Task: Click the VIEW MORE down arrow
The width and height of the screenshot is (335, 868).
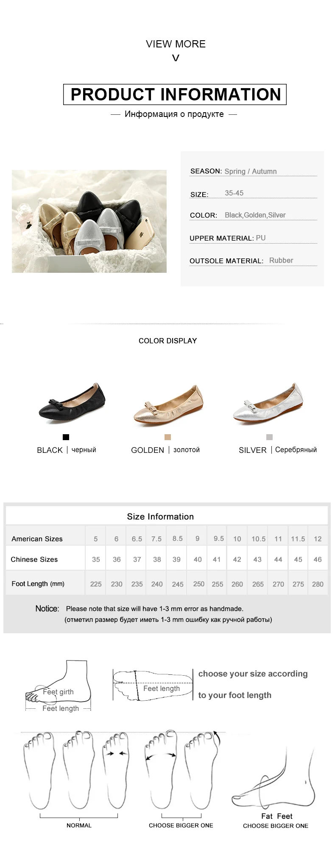Action: pyautogui.click(x=176, y=58)
